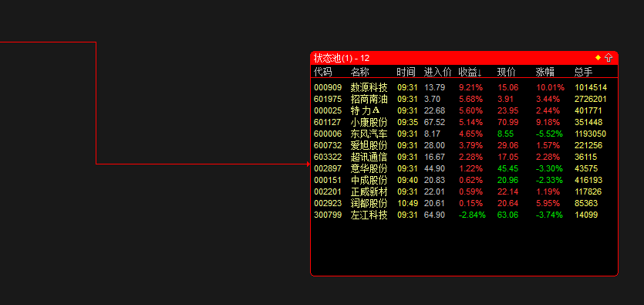Click change value 5.95%

(548, 203)
